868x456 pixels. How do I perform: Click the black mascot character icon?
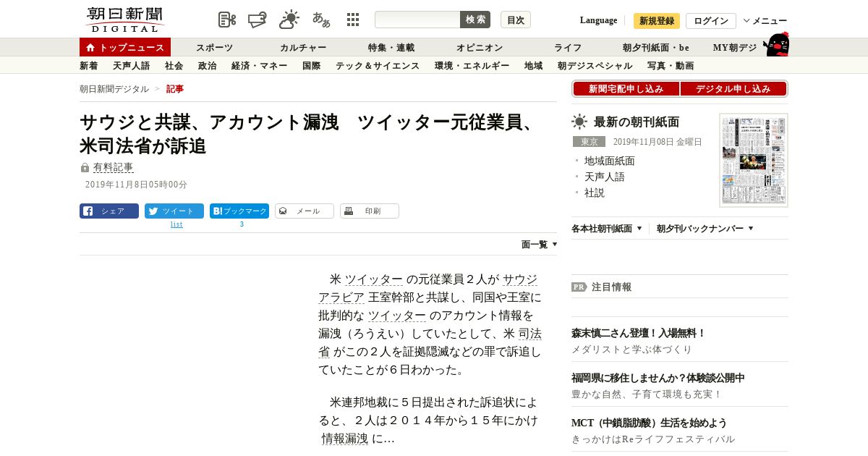point(776,44)
